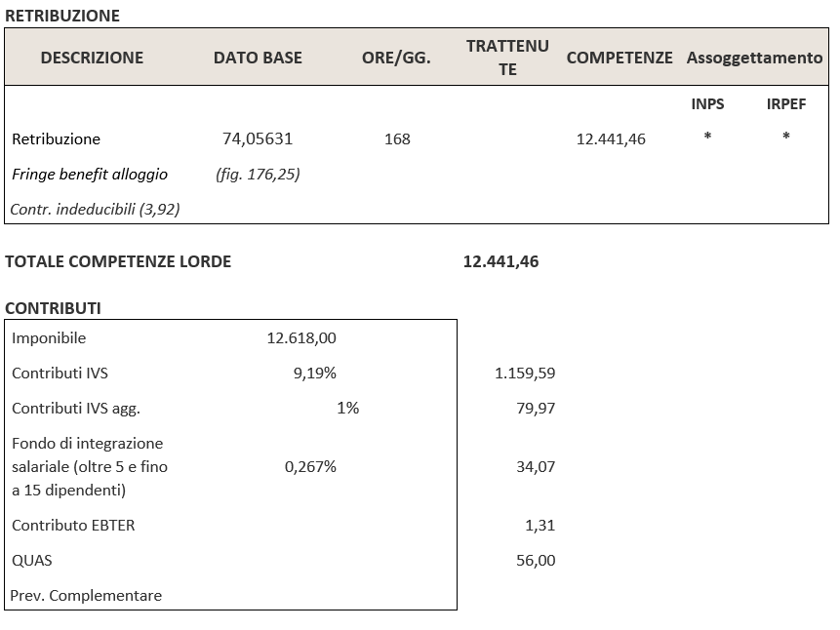Select the 74,05631 base rate value
The height and width of the screenshot is (630, 840).
click(x=258, y=138)
